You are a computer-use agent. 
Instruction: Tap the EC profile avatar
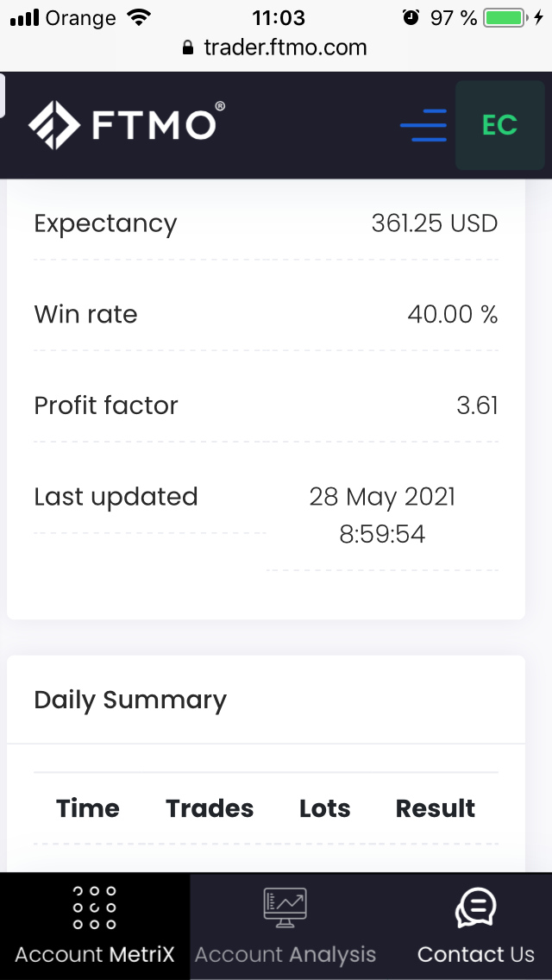coord(499,126)
